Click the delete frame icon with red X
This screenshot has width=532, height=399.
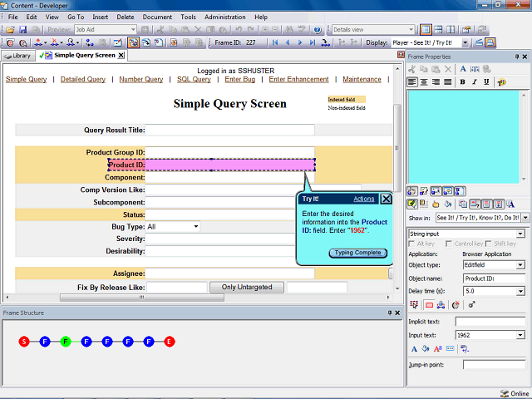(54, 42)
